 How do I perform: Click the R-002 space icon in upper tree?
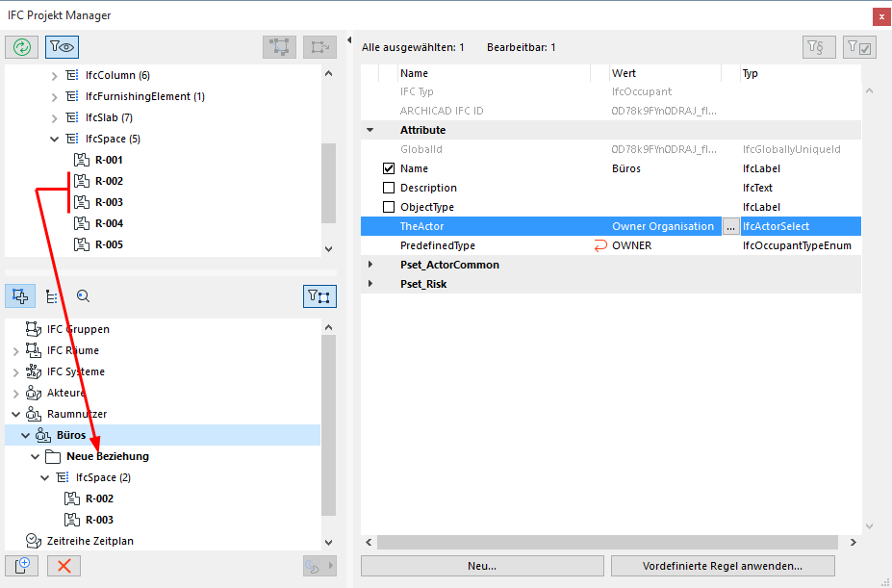click(x=82, y=181)
